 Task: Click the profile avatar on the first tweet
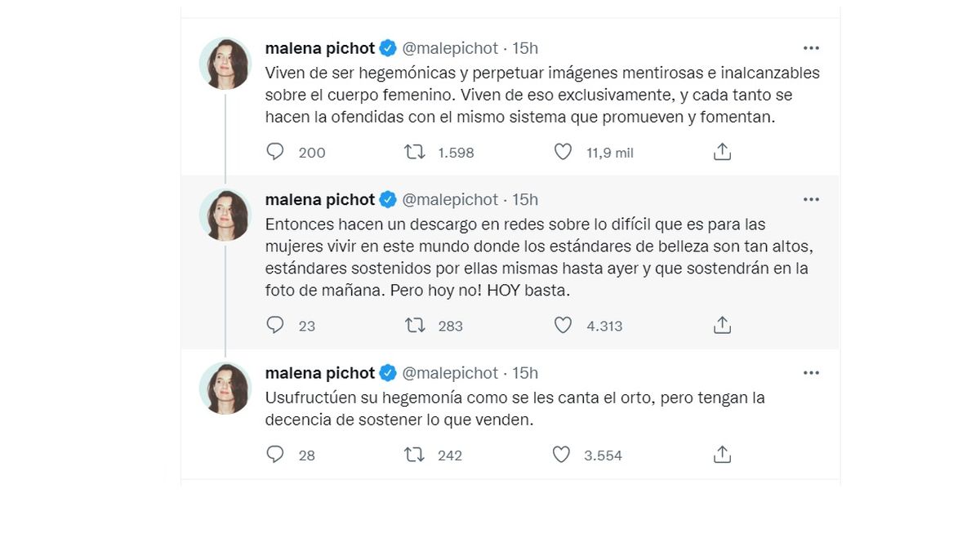click(225, 63)
